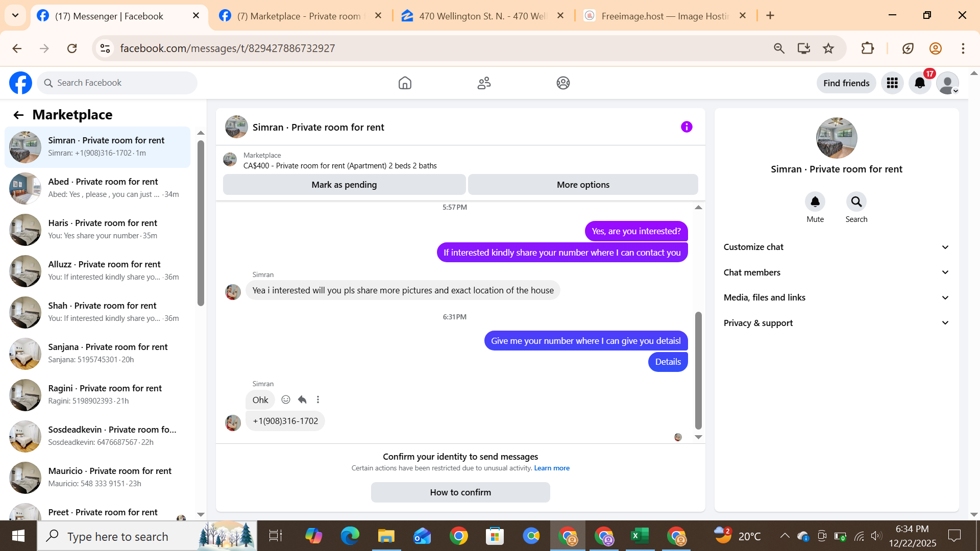The image size is (980, 551).
Task: Click the Search conversation magnifier icon
Action: [x=856, y=202]
